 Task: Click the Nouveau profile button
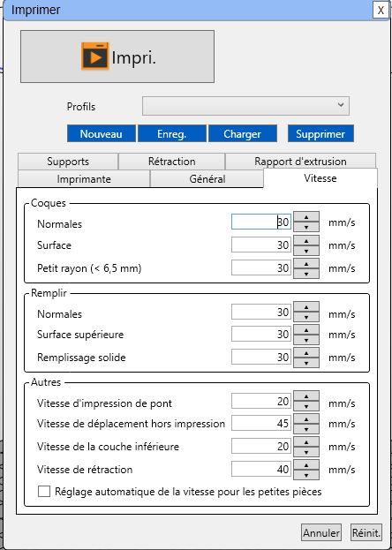click(101, 133)
